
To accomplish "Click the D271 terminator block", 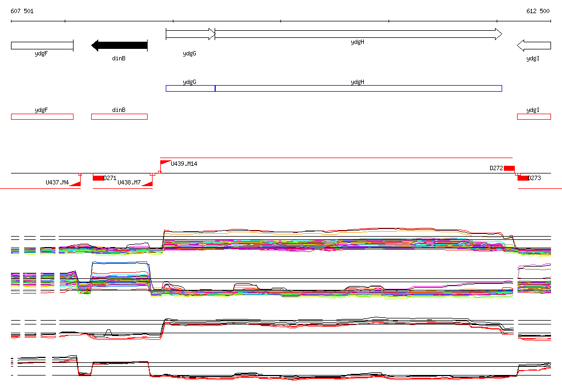I will point(98,178).
